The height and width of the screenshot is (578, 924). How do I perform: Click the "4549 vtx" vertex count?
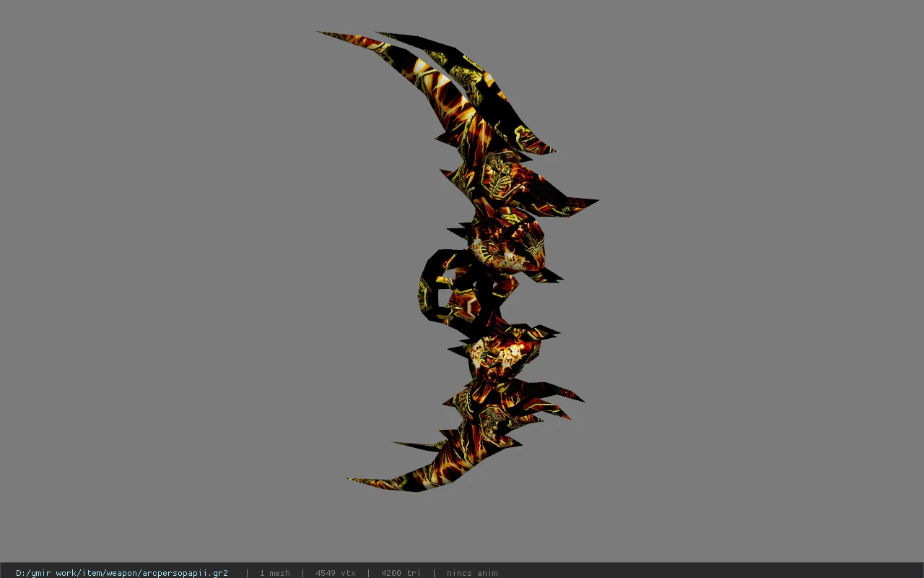tap(336, 573)
